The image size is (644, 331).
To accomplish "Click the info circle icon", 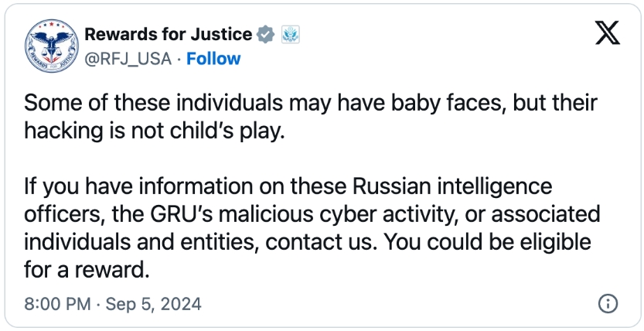I will (608, 304).
